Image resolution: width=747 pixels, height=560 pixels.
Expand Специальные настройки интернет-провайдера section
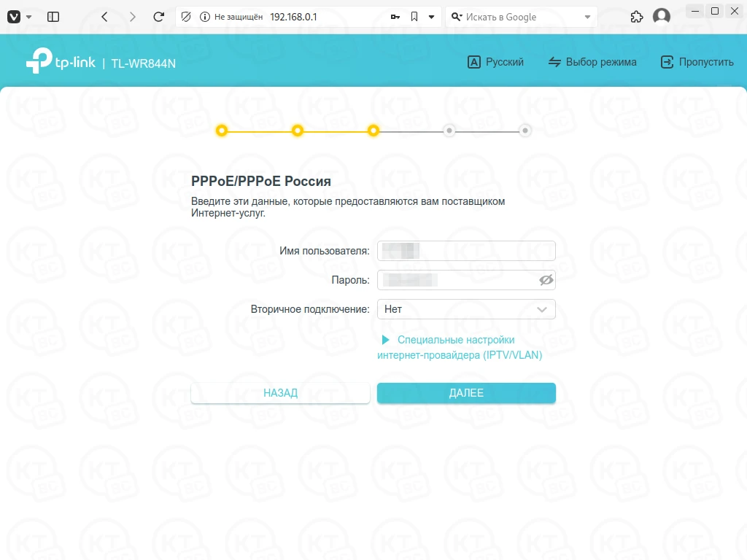[460, 347]
